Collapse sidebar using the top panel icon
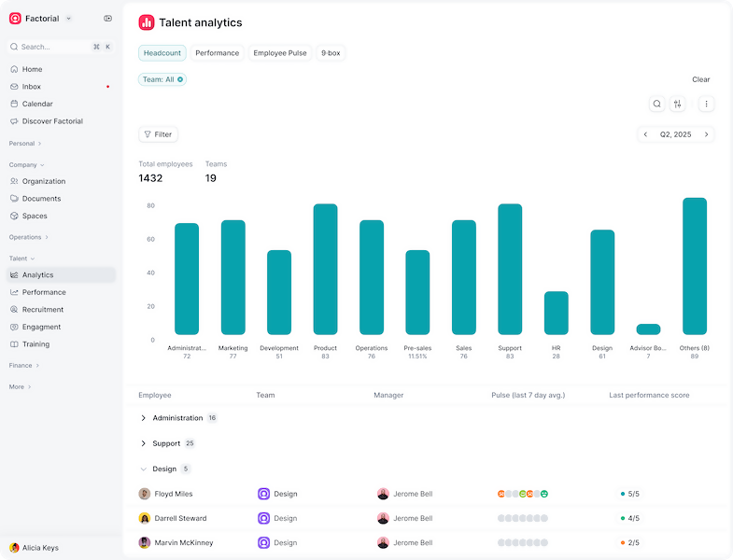 coord(108,19)
